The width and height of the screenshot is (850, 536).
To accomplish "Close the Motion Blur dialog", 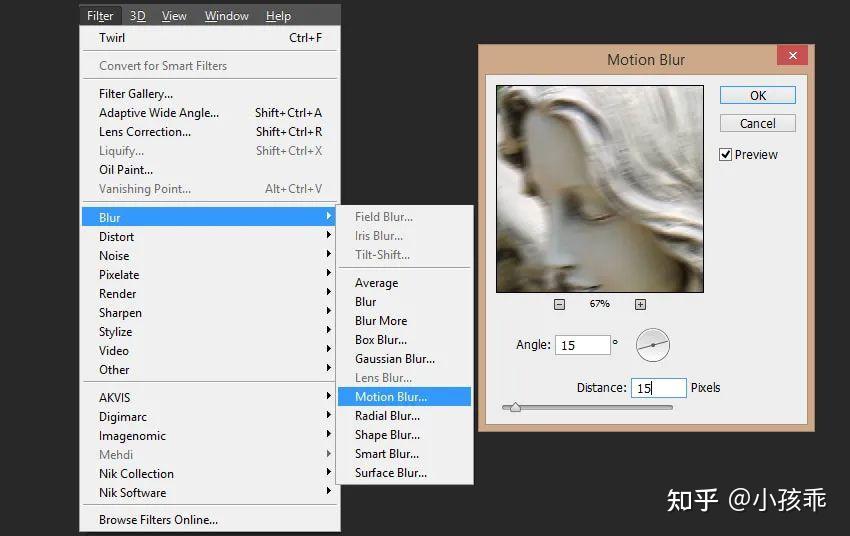I will pyautogui.click(x=793, y=55).
